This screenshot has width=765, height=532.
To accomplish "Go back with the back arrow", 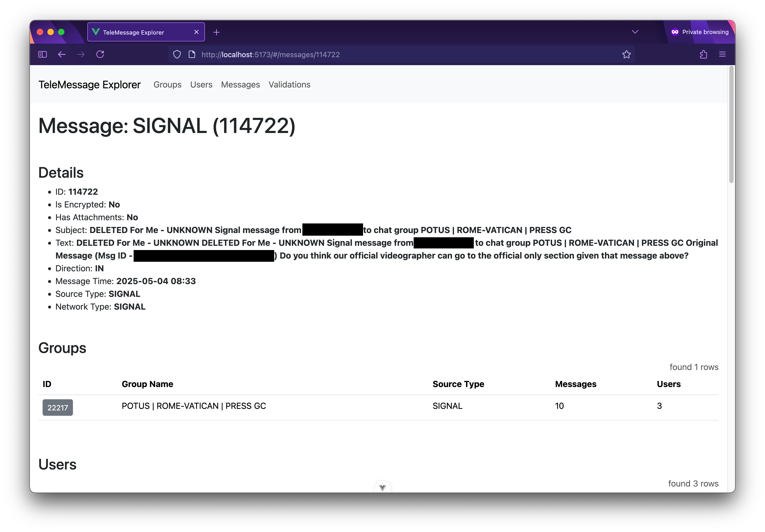I will [x=62, y=54].
